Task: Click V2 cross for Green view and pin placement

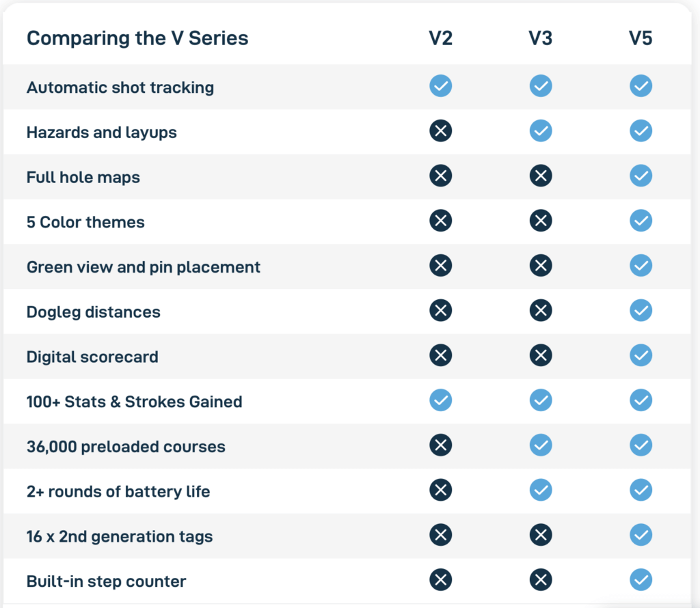Action: [x=440, y=266]
